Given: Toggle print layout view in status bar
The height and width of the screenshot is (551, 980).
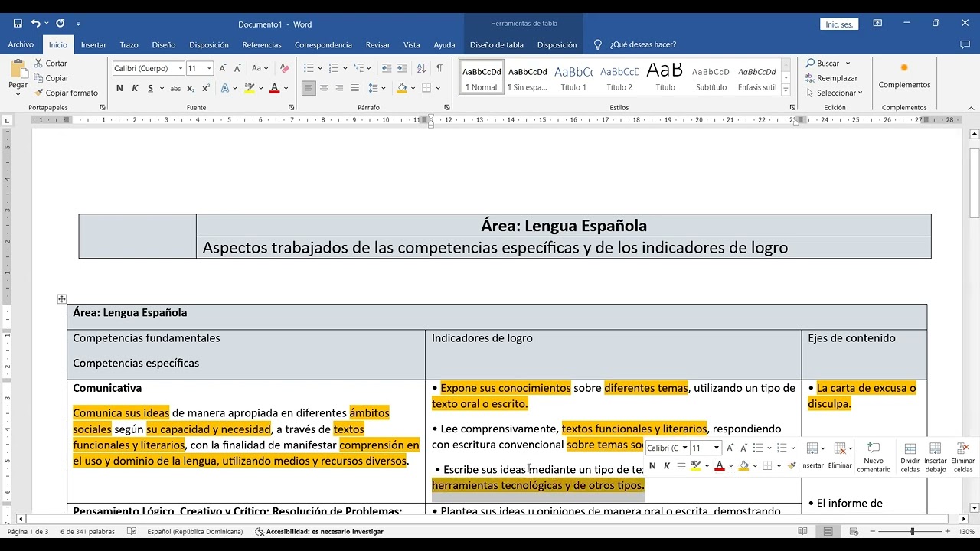Looking at the screenshot, I should tap(827, 531).
